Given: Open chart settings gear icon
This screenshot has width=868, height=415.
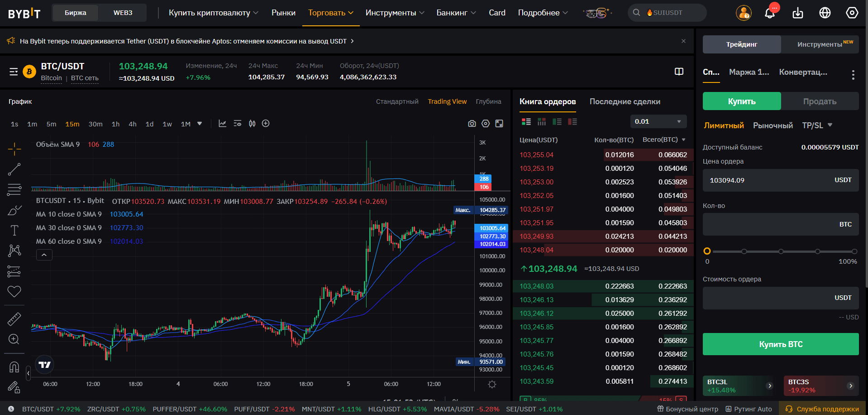Looking at the screenshot, I should (x=486, y=124).
